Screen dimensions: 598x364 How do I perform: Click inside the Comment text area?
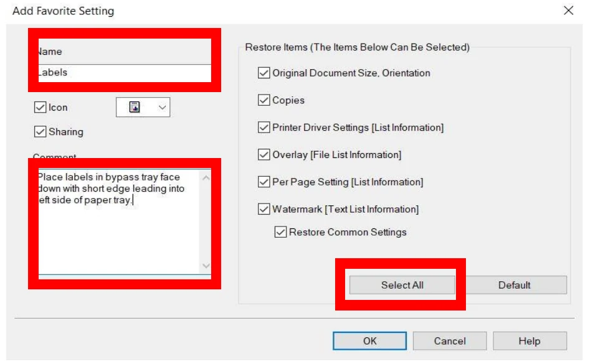[118, 222]
